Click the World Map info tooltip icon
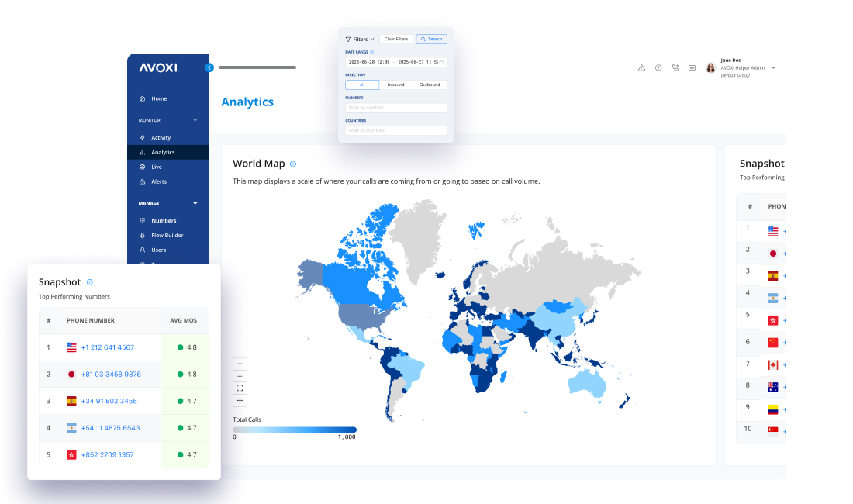 pos(293,164)
